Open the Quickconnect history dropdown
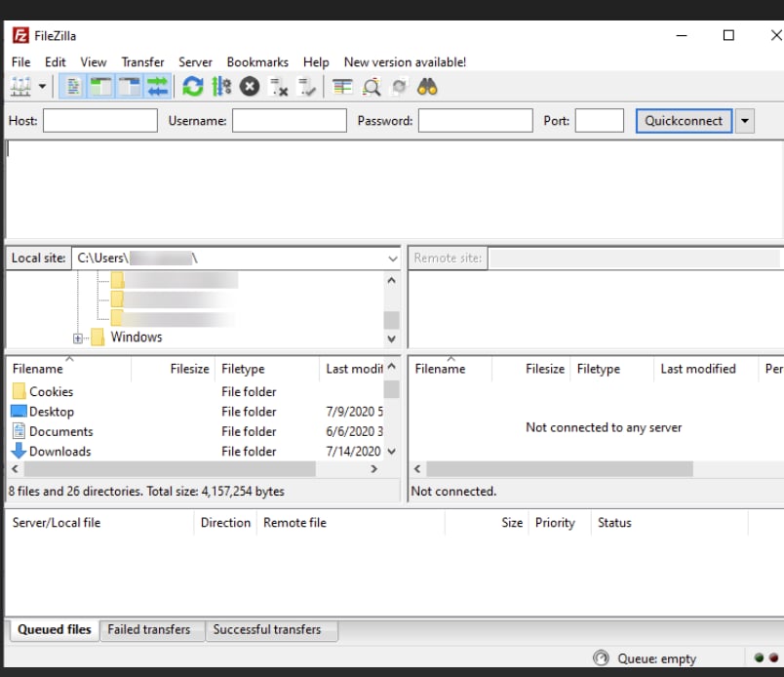Image resolution: width=784 pixels, height=677 pixels. pos(744,121)
